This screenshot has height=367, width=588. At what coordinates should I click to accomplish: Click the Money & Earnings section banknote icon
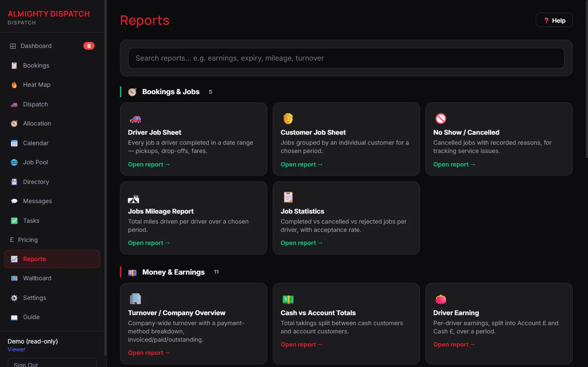(132, 272)
